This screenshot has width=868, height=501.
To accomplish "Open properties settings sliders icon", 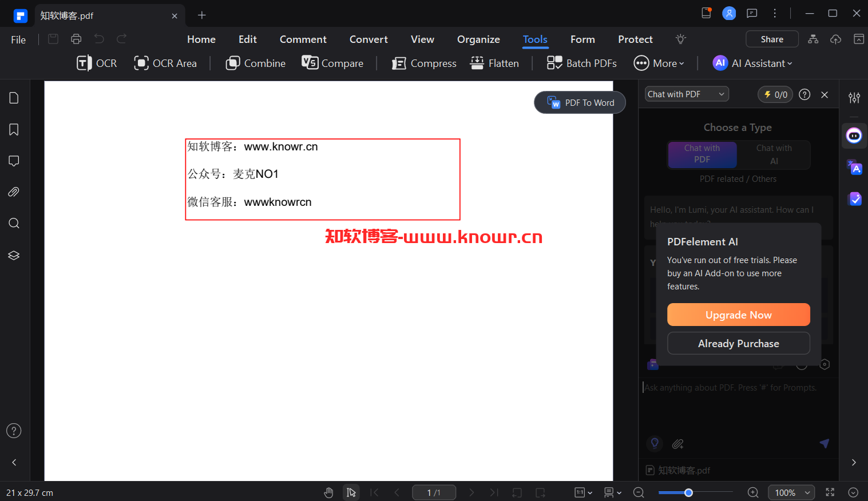I will 854,98.
